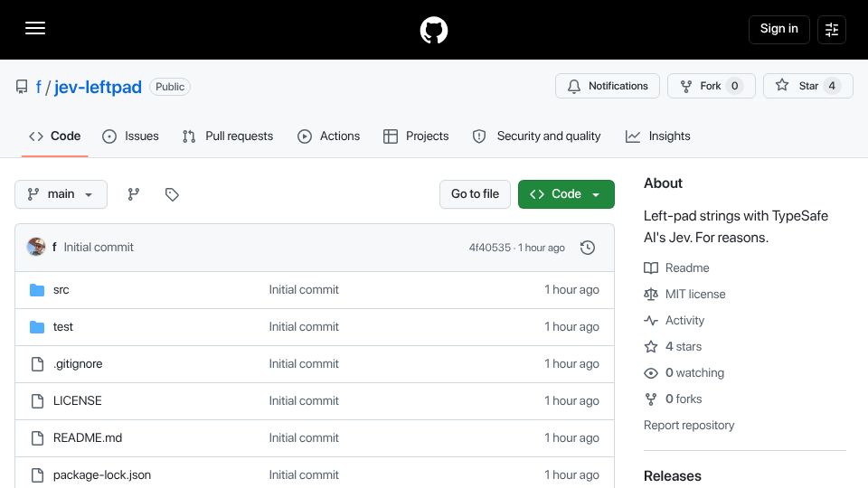The width and height of the screenshot is (868, 488).
Task: Open commit message in test row
Action: click(x=304, y=327)
